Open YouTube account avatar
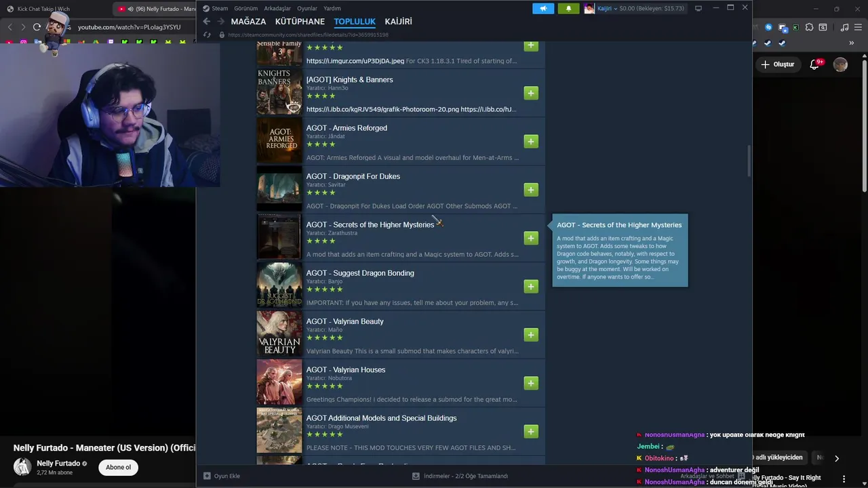 [840, 64]
